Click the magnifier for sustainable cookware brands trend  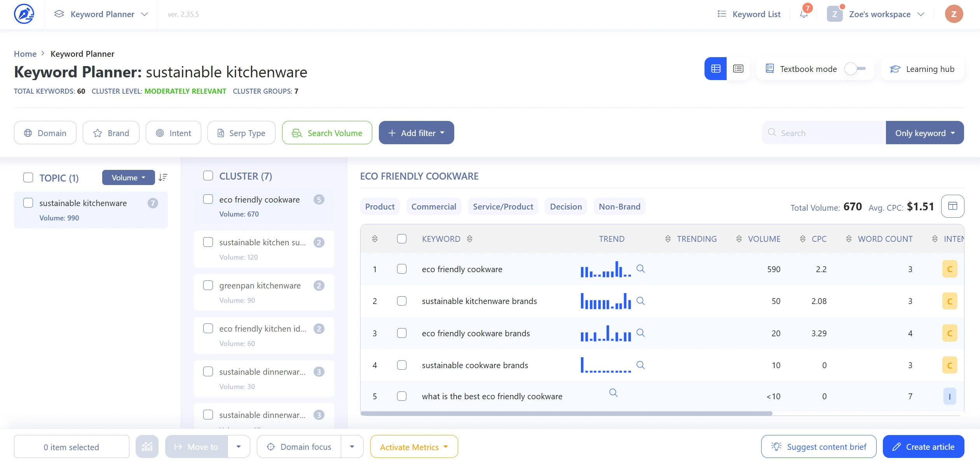pyautogui.click(x=641, y=365)
